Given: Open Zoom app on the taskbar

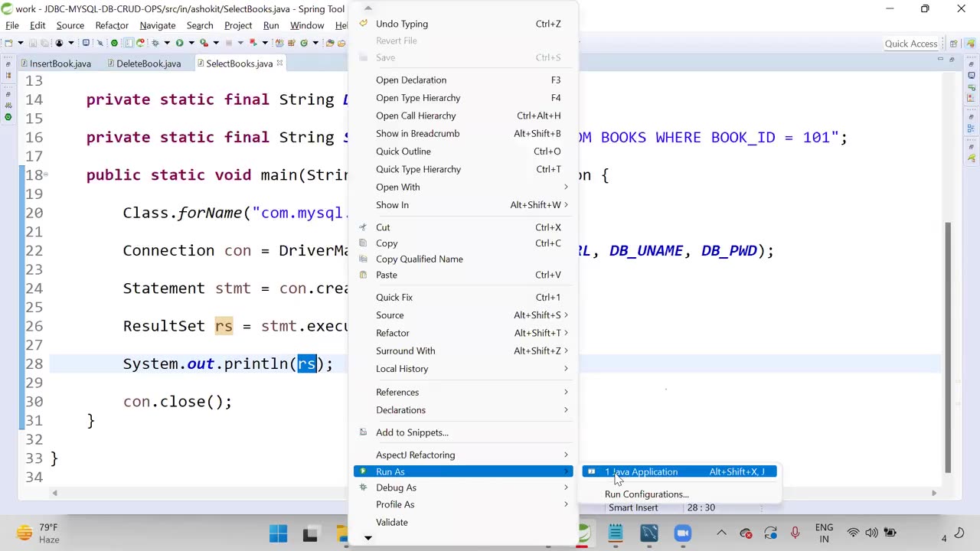Looking at the screenshot, I should coord(682,533).
